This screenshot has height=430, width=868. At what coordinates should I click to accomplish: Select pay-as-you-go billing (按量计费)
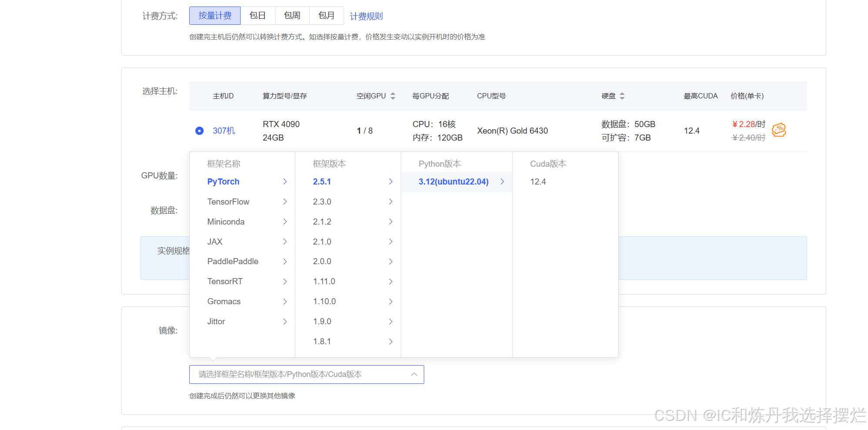coord(215,16)
